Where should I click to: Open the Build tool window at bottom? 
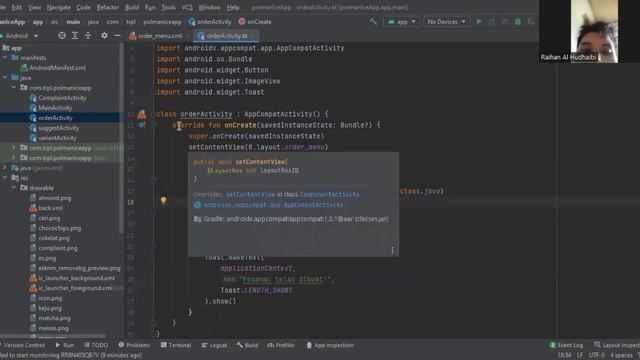pyautogui.click(x=247, y=345)
